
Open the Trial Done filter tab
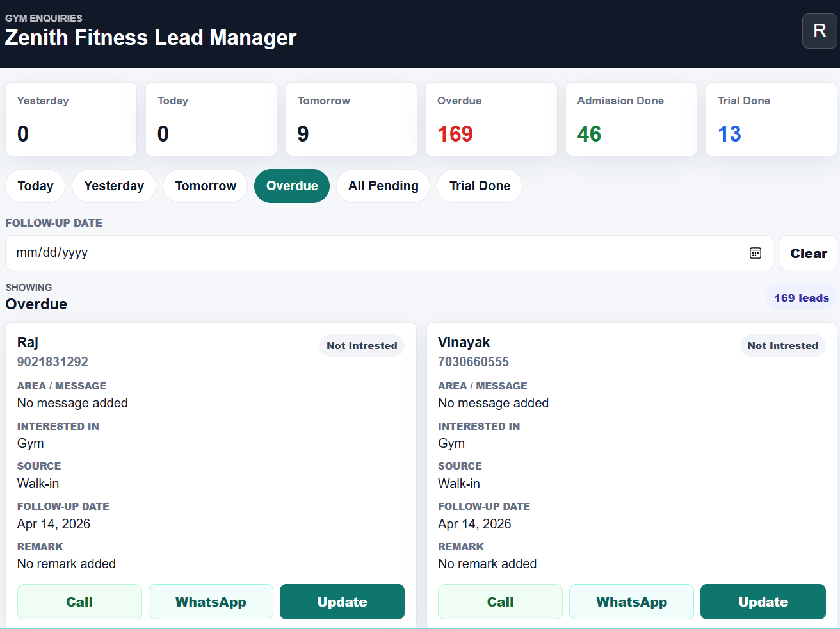click(480, 186)
